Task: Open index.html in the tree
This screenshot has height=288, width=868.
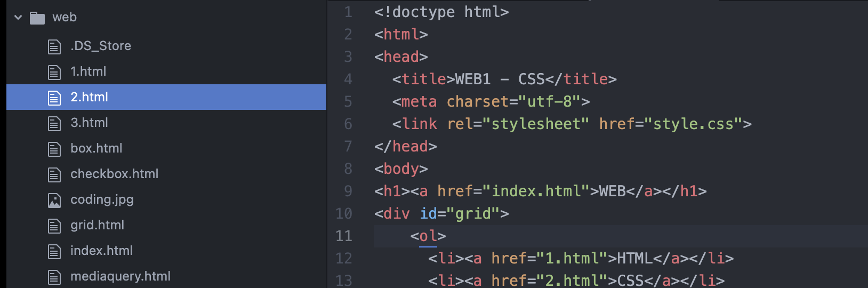Action: point(102,251)
